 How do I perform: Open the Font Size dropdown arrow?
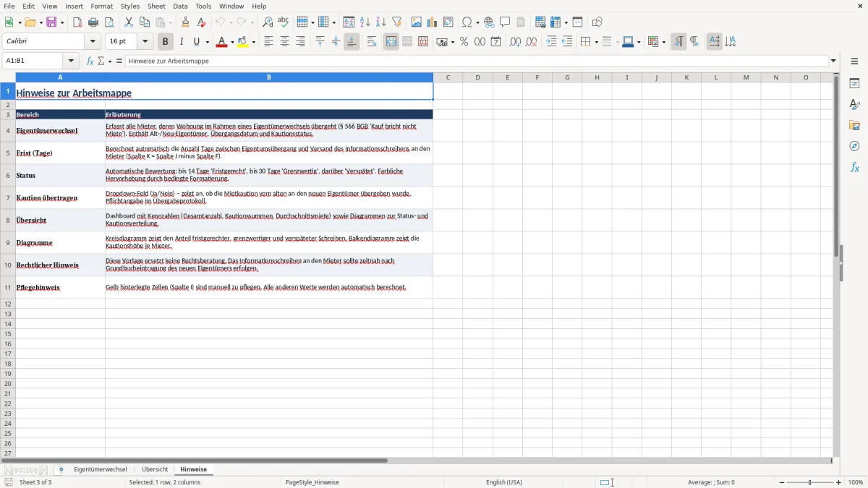tap(145, 42)
